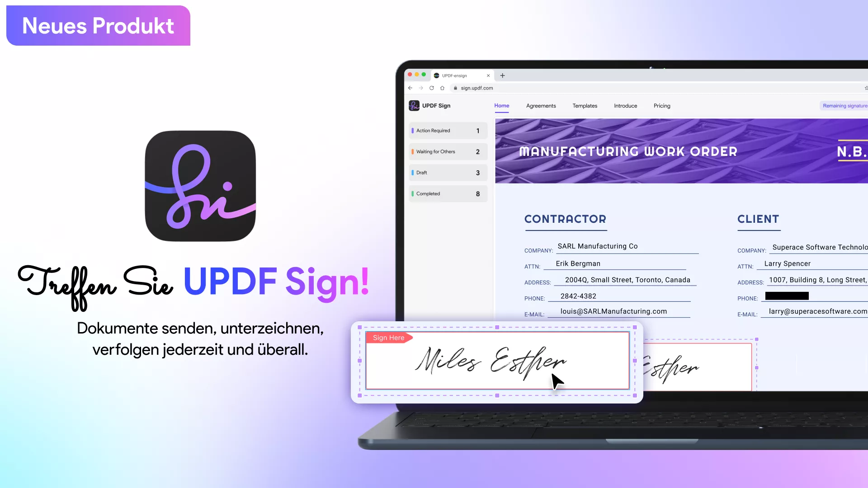Click the Home navigation tab
This screenshot has width=868, height=488.
point(501,105)
